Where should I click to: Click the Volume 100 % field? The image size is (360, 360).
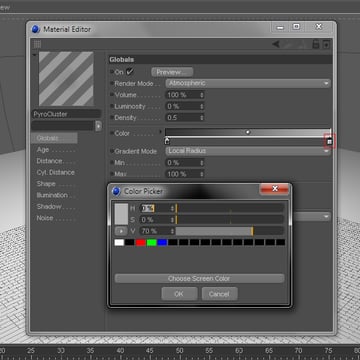click(182, 95)
